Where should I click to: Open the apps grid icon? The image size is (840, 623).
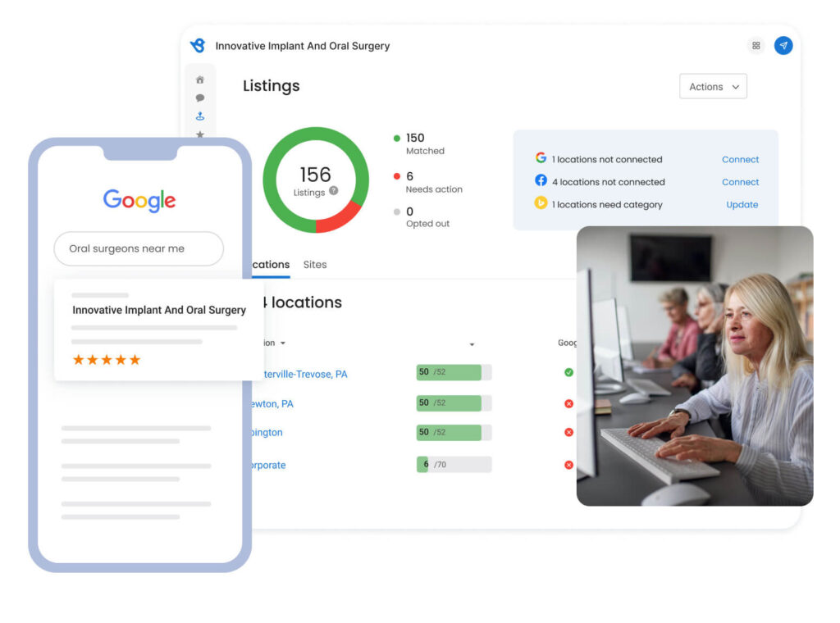pyautogui.click(x=756, y=45)
